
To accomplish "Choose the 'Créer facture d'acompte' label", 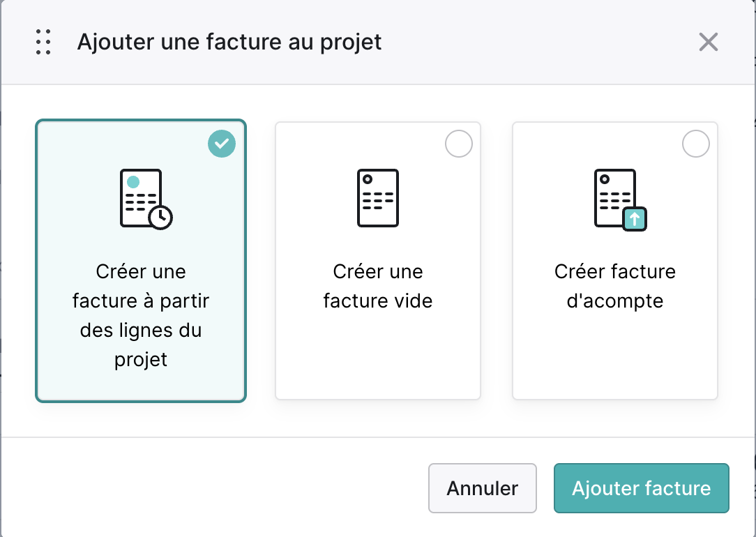I will pyautogui.click(x=615, y=286).
